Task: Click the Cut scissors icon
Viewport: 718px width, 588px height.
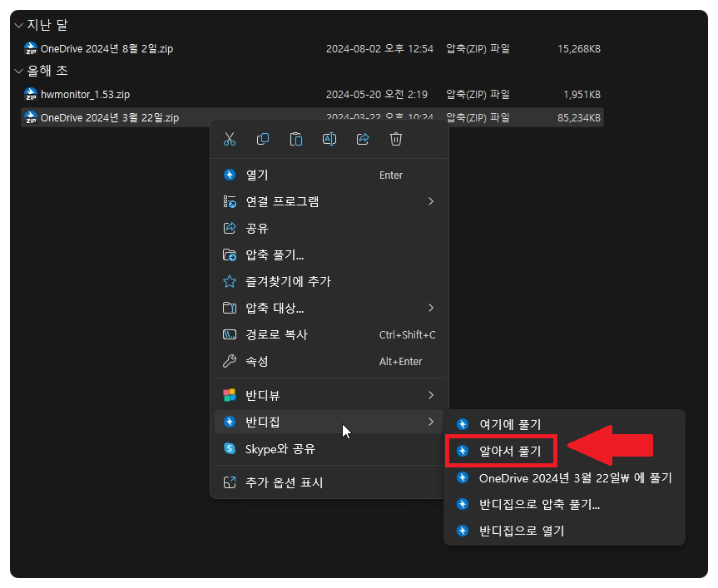Action: 230,139
